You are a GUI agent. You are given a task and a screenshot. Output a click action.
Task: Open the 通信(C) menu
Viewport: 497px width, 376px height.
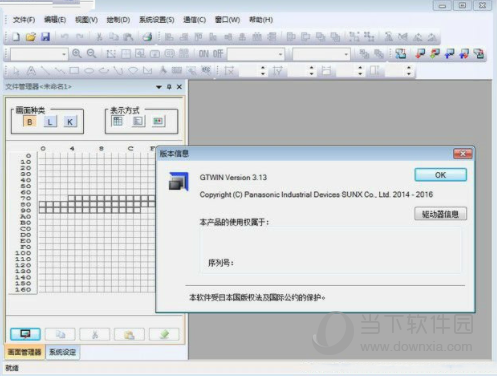(194, 20)
